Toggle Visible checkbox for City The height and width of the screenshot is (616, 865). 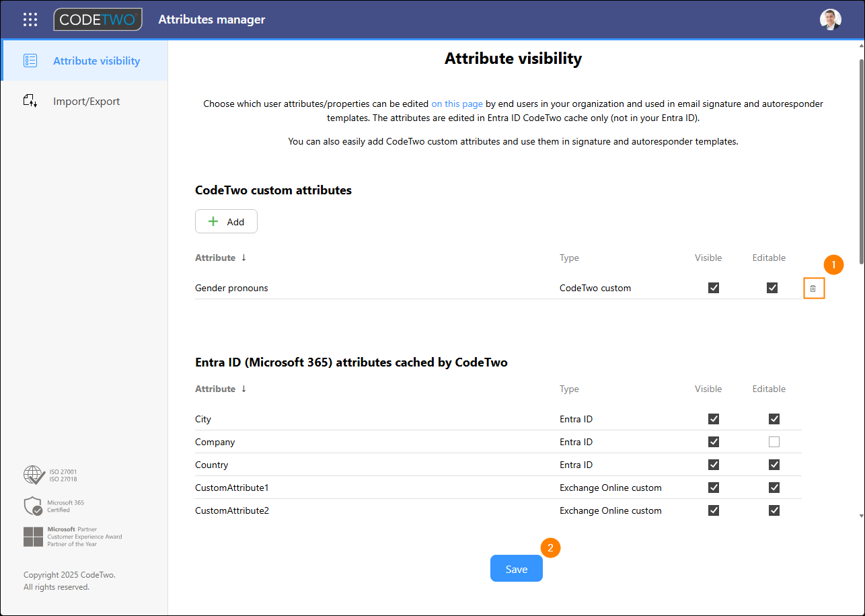pos(714,419)
